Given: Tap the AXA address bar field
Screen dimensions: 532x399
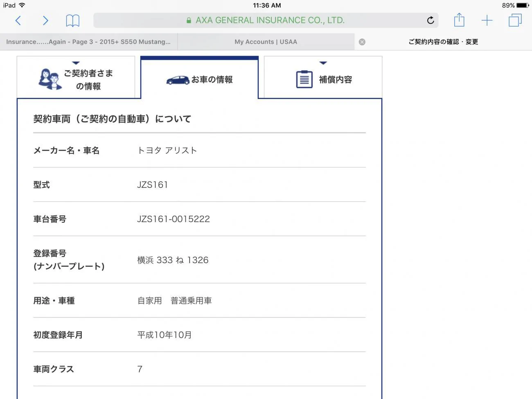Looking at the screenshot, I should click(266, 20).
